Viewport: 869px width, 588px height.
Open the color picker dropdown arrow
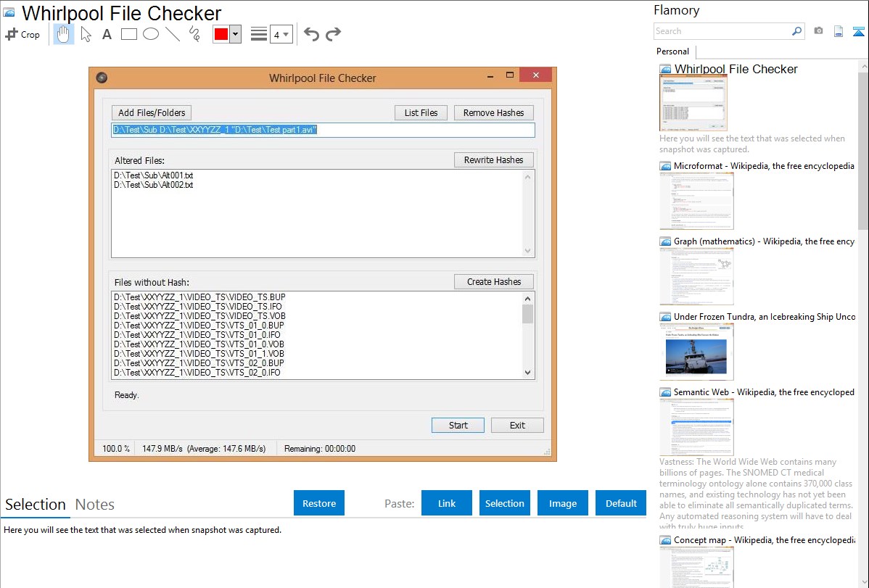235,34
